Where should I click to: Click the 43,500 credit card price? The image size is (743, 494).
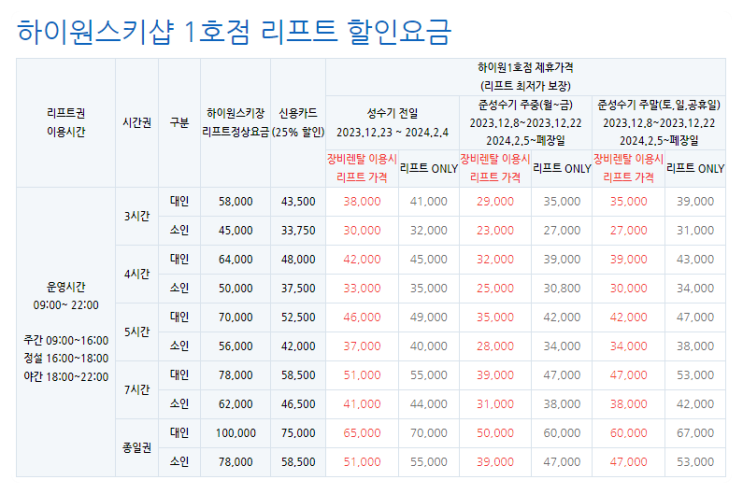(x=298, y=202)
